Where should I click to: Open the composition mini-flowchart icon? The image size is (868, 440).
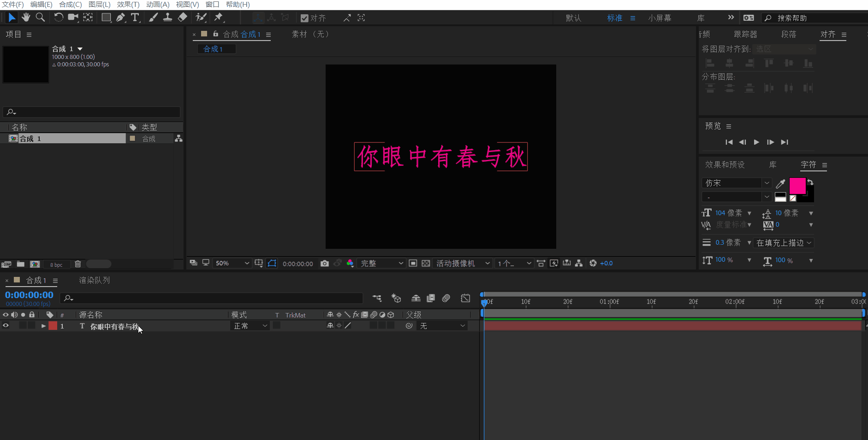[377, 298]
